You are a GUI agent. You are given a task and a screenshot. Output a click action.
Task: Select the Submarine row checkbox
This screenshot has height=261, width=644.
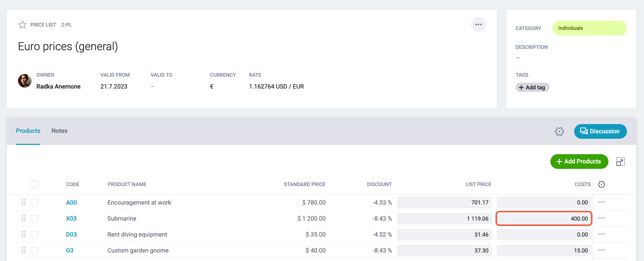(x=34, y=219)
